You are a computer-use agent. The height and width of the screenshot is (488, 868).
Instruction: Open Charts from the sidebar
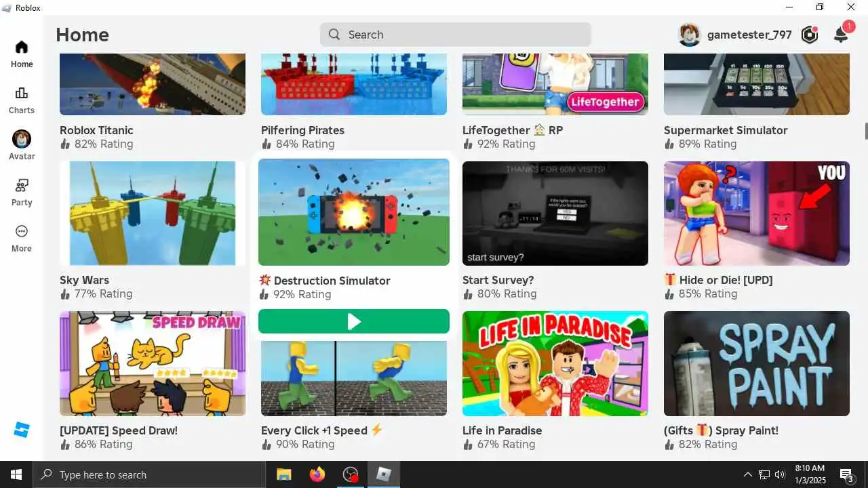point(22,100)
